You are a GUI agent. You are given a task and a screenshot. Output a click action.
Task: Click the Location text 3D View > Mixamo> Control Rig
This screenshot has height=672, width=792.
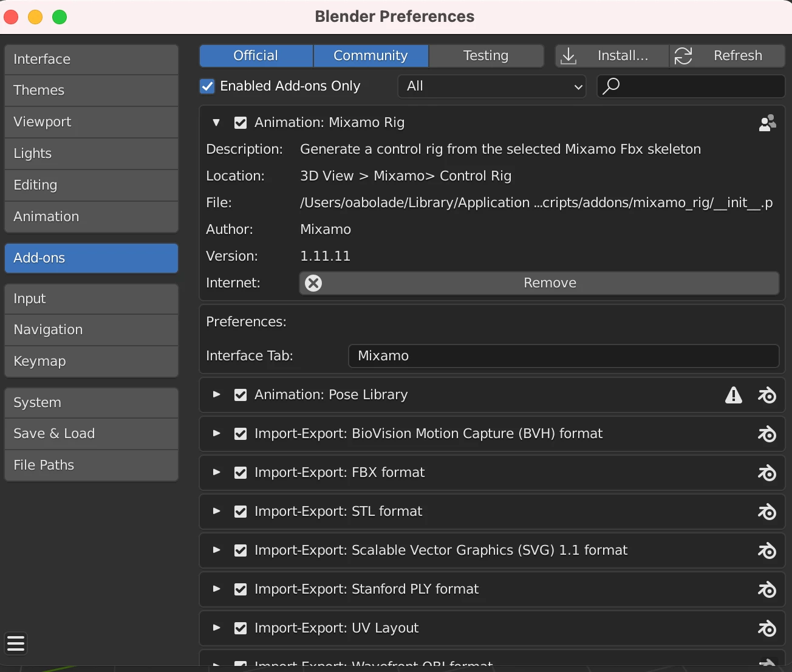(406, 176)
